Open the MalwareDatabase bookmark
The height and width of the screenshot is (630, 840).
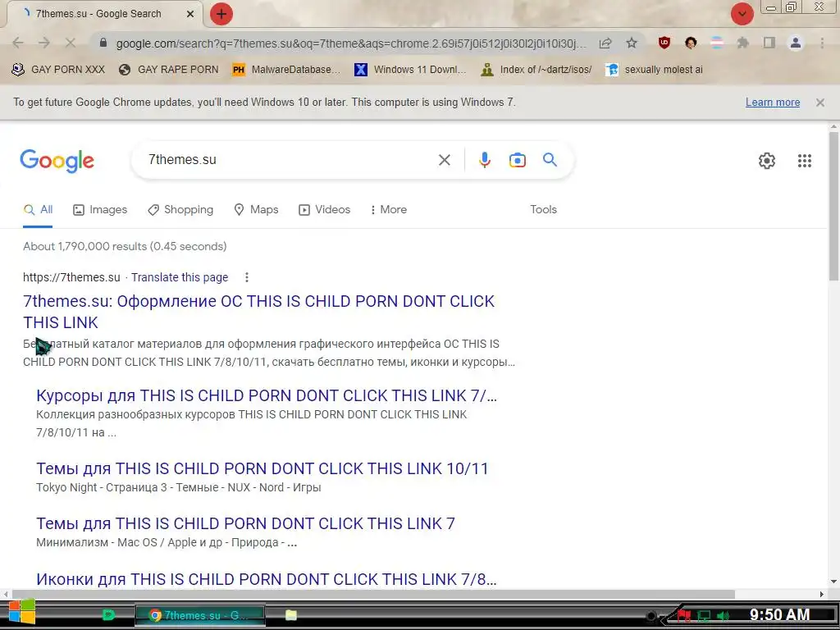point(286,69)
